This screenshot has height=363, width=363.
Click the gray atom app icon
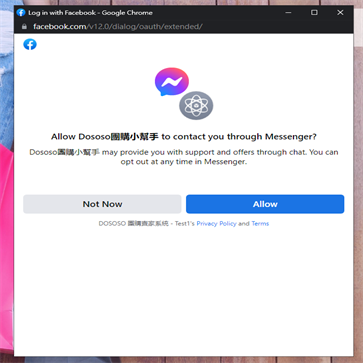(x=196, y=105)
